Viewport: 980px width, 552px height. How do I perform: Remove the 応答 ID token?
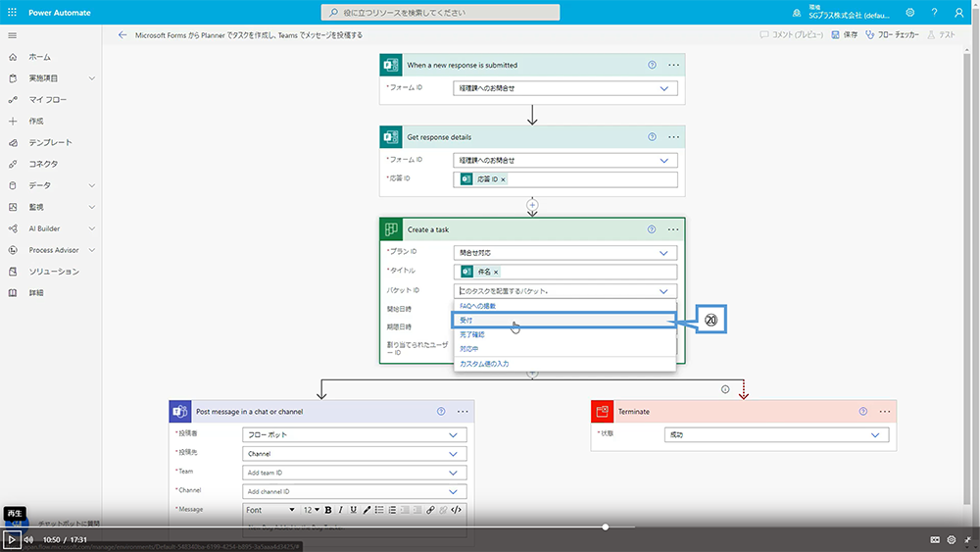pyautogui.click(x=503, y=179)
